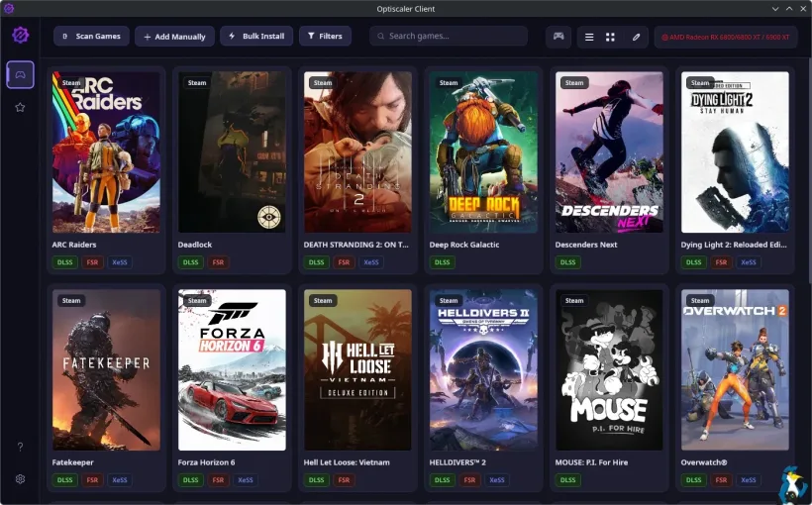This screenshot has height=505, width=812.
Task: Click the Optiscaler logo in sidebar
Action: [20, 36]
